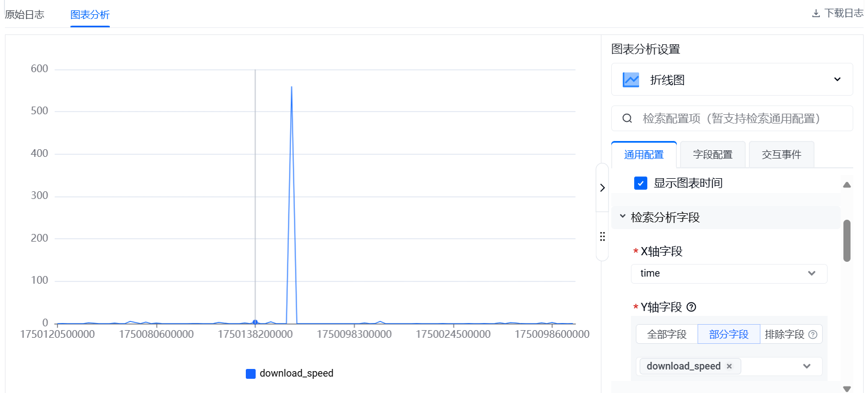This screenshot has height=393, width=868.
Task: Click the settings panel scrollbar thumb
Action: (x=847, y=241)
